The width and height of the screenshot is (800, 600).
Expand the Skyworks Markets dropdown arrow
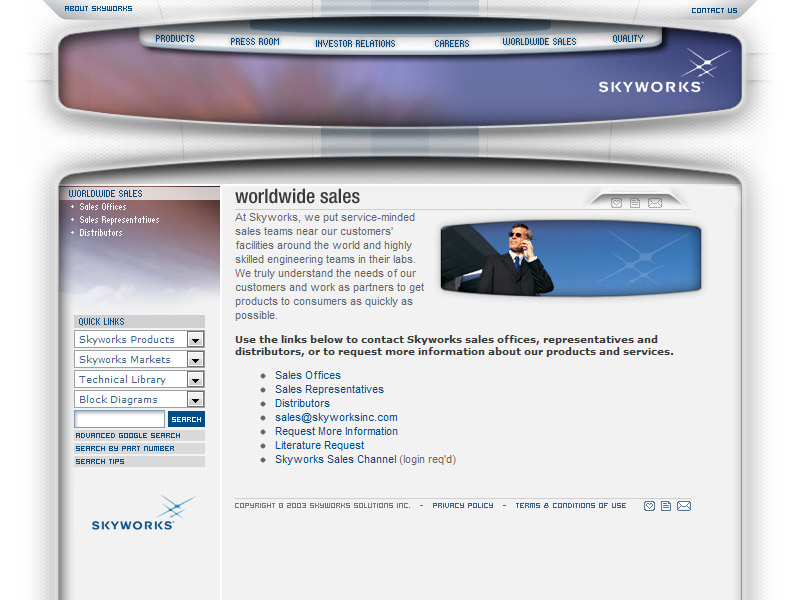(195, 360)
